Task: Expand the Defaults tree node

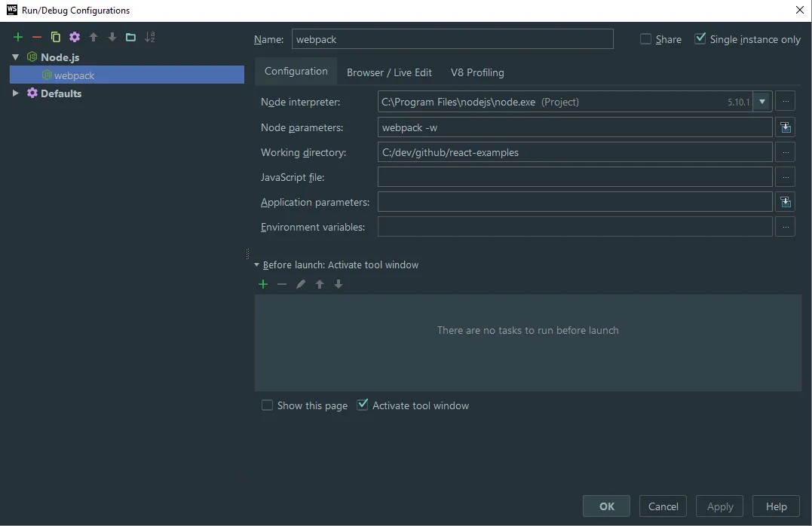Action: 15,93
